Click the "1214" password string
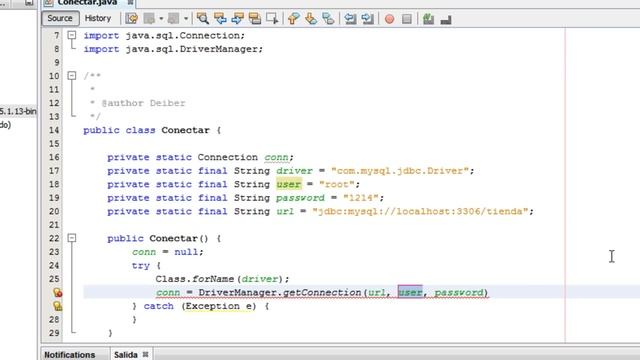The width and height of the screenshot is (640, 360). (361, 198)
